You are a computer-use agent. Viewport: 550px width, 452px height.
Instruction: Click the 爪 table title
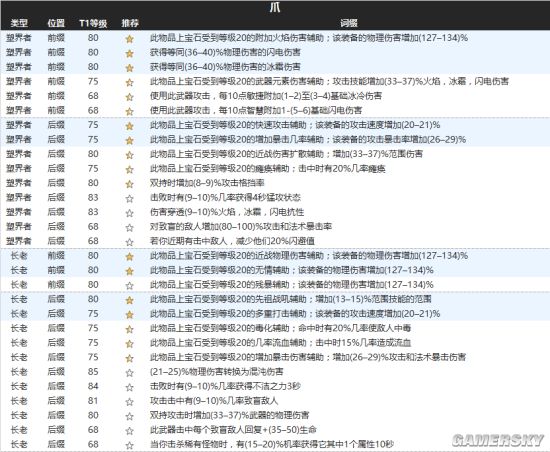point(275,7)
